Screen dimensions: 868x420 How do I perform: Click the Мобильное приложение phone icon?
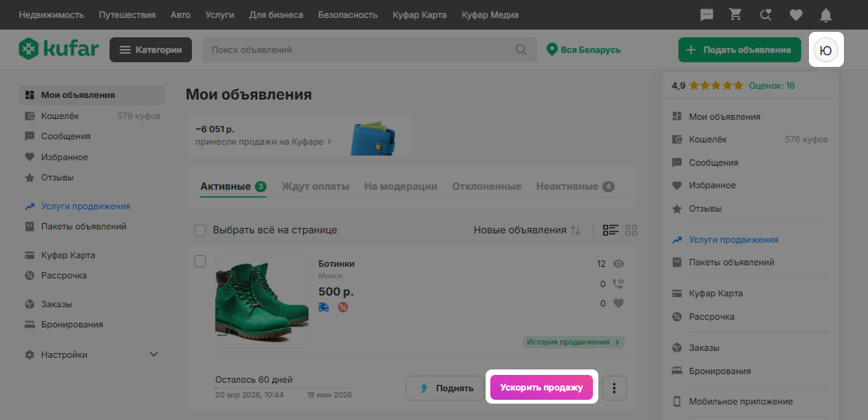677,401
